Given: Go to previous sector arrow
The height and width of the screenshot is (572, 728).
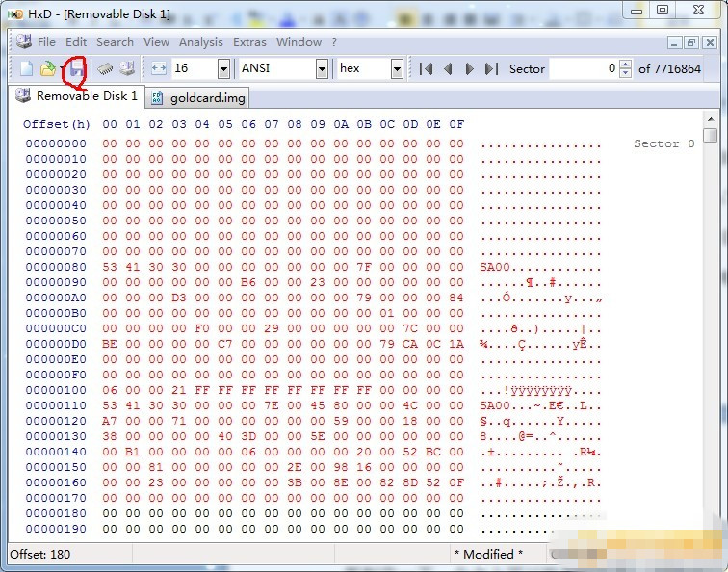Looking at the screenshot, I should tap(448, 68).
